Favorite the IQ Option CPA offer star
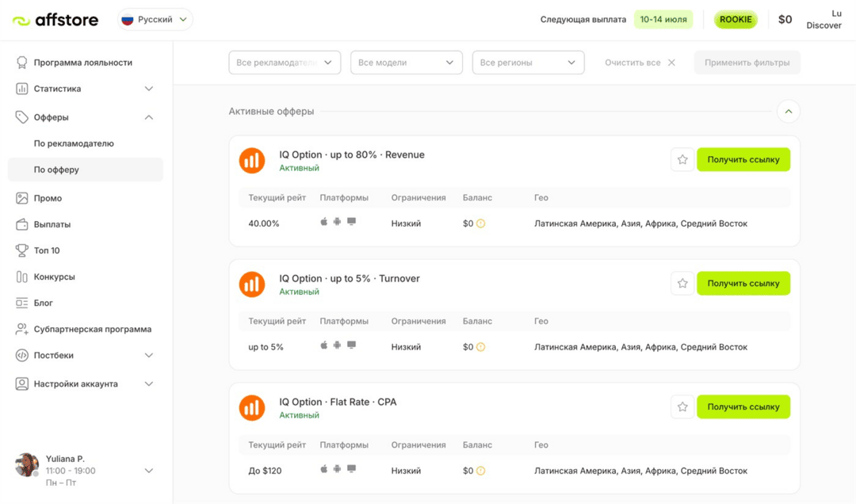Viewport: 856px width, 504px height. [682, 407]
